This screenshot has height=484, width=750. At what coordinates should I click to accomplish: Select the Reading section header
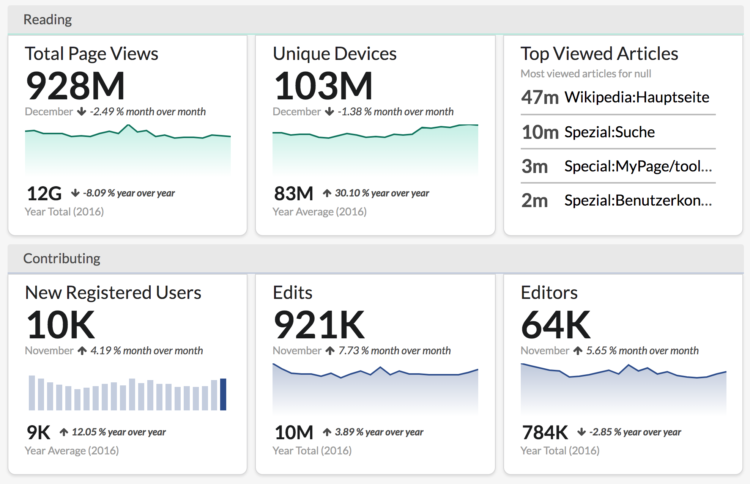click(47, 19)
